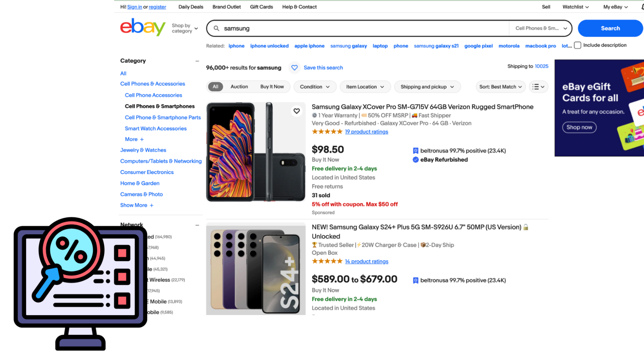Enable the Include description checkbox
The height and width of the screenshot is (362, 644).
click(x=578, y=45)
